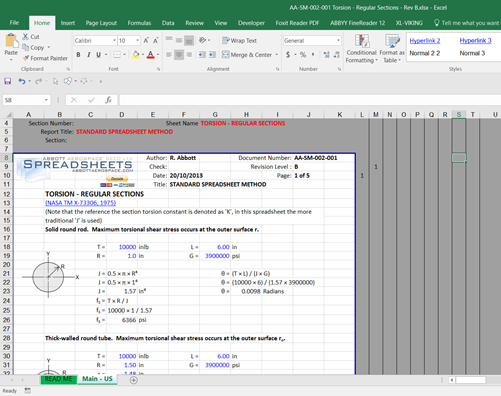The height and width of the screenshot is (396, 501).
Task: Select the Hyperlink 2 cell style
Action: click(425, 40)
